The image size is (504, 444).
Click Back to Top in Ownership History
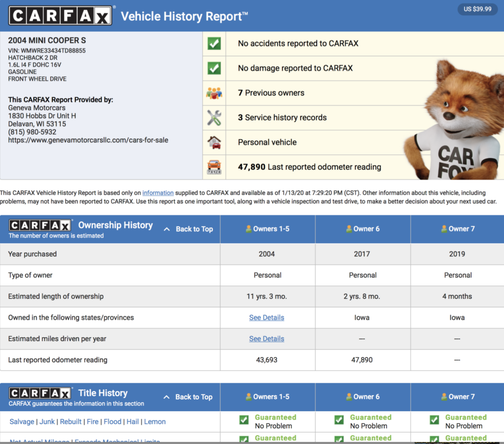[x=194, y=229]
